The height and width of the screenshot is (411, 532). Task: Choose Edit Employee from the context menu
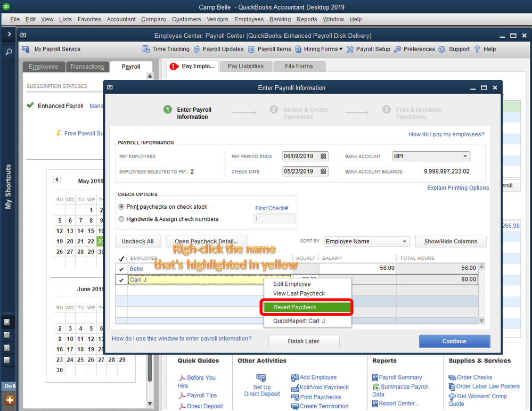pos(292,284)
